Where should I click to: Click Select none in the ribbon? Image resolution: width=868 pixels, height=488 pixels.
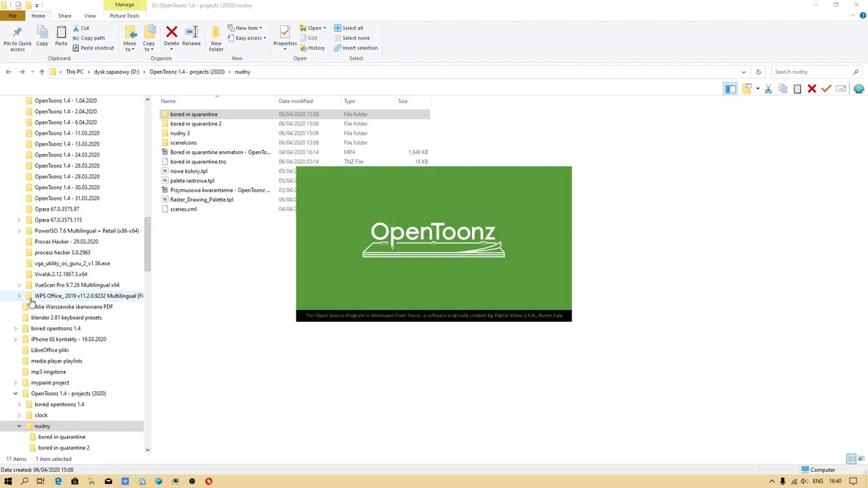[351, 38]
